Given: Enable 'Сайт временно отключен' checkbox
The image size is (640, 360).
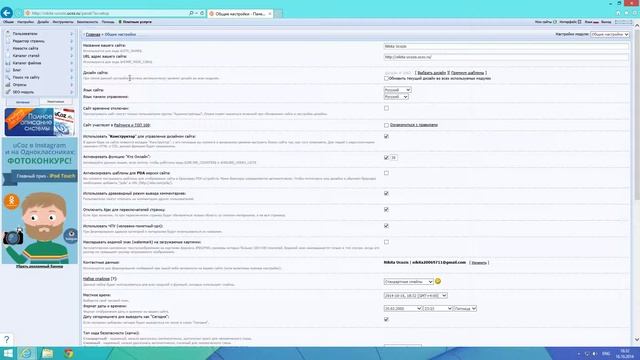Looking at the screenshot, I should point(386,108).
